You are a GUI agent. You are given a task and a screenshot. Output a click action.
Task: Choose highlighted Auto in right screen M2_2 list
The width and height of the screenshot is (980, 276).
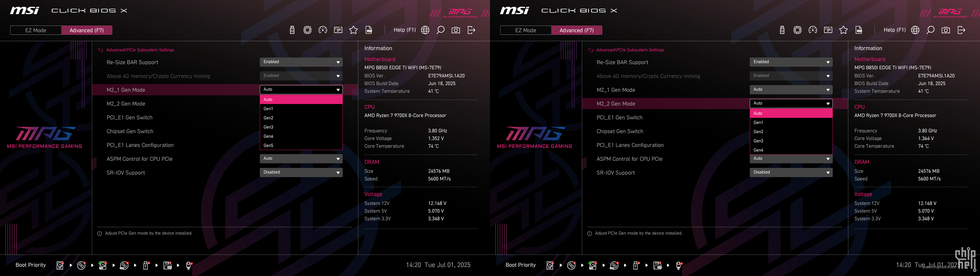(x=791, y=113)
